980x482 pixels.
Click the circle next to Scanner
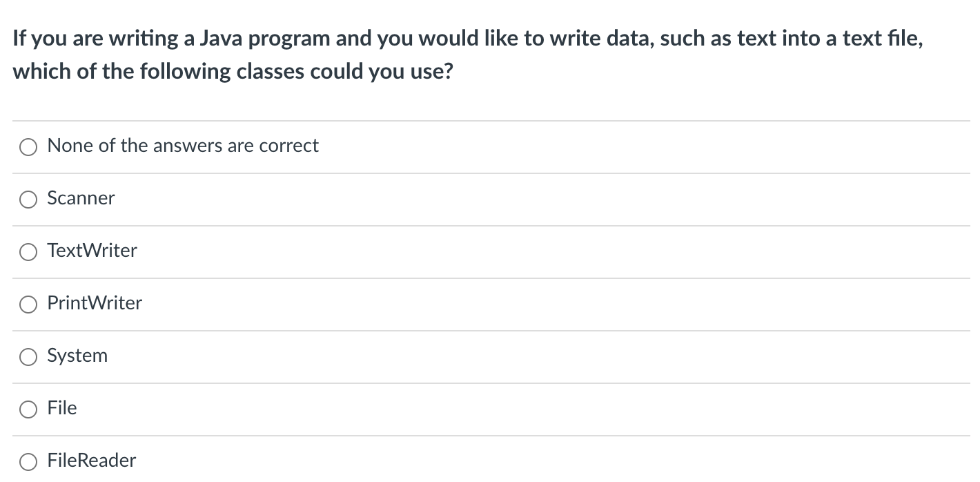click(28, 199)
